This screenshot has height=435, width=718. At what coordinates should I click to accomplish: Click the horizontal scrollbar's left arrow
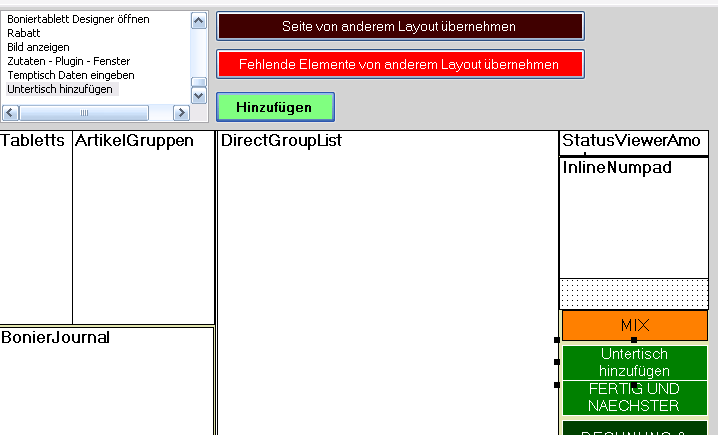(12, 112)
